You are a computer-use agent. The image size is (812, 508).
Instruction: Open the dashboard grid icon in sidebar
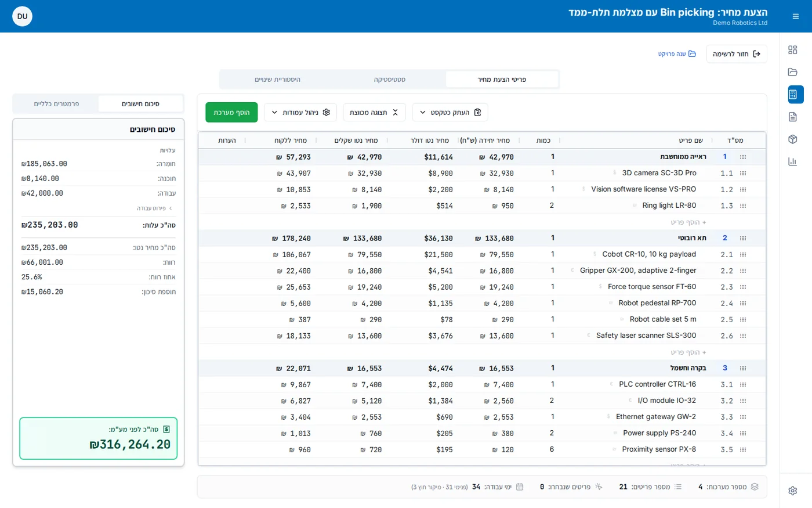pos(792,50)
